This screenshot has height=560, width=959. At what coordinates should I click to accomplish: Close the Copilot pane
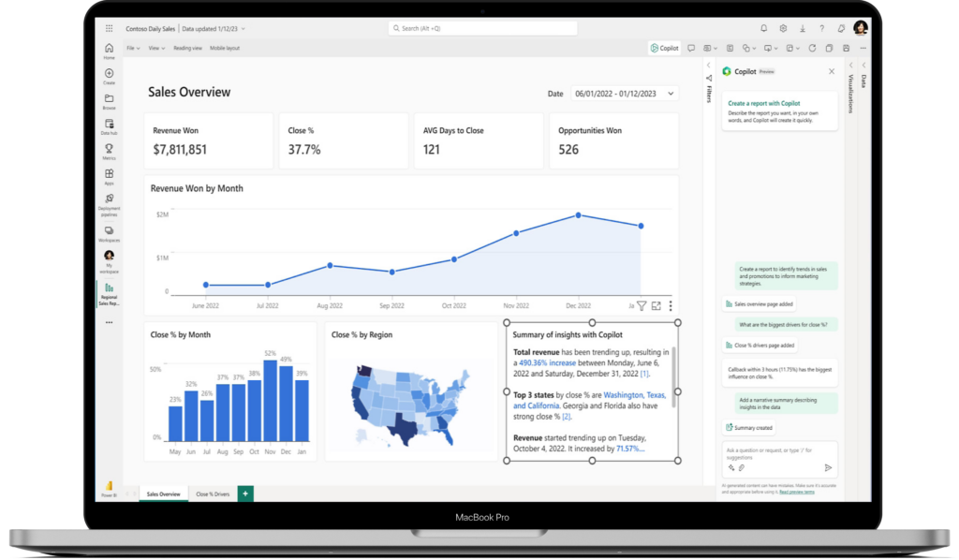[x=832, y=71]
